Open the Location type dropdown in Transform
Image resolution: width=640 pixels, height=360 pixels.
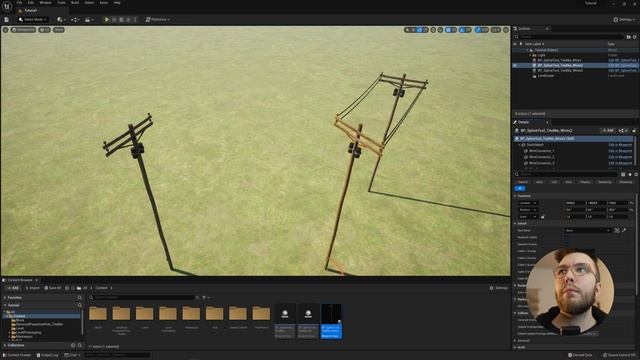coord(528,203)
